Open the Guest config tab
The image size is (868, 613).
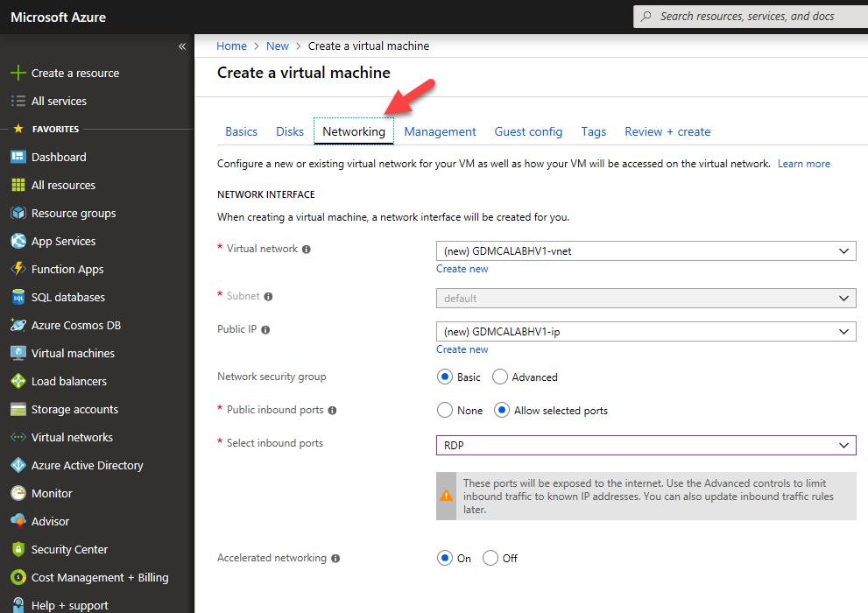528,131
